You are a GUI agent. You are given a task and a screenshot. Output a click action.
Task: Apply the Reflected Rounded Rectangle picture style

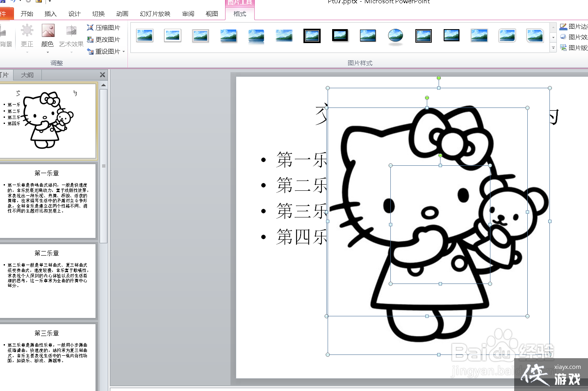256,36
